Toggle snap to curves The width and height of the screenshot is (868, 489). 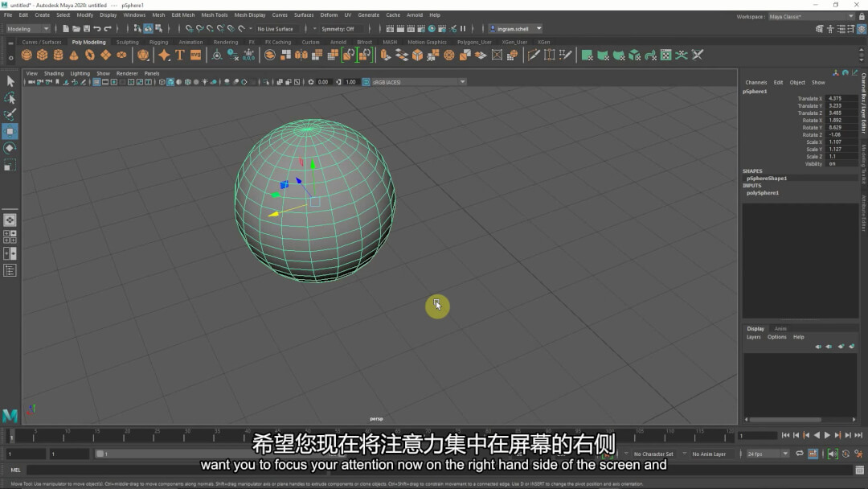tap(200, 29)
